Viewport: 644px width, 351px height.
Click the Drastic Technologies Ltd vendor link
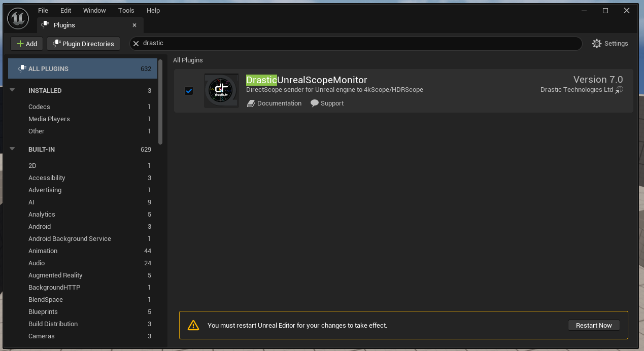[581, 90]
